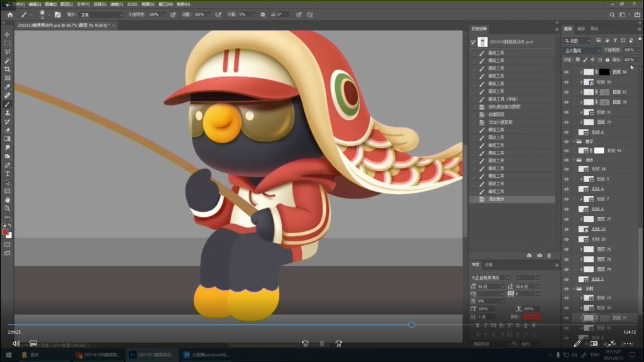Open the font family dropdown in Character panel
Screen dimensions: 644x362
(492, 277)
